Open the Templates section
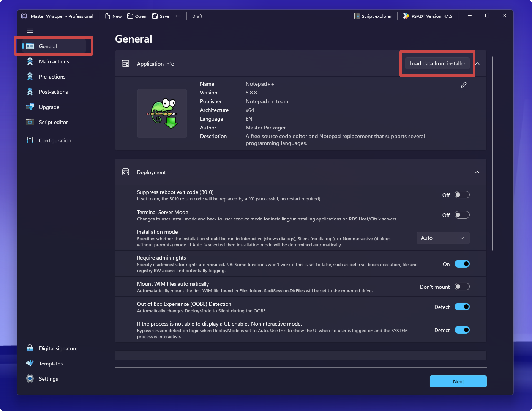The image size is (532, 411). (51, 364)
